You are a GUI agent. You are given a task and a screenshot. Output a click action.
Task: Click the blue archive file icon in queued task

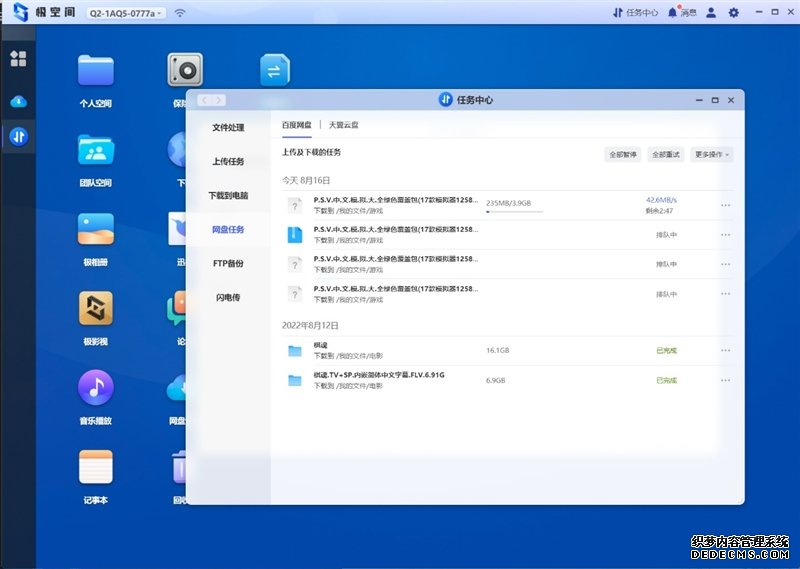tap(295, 235)
